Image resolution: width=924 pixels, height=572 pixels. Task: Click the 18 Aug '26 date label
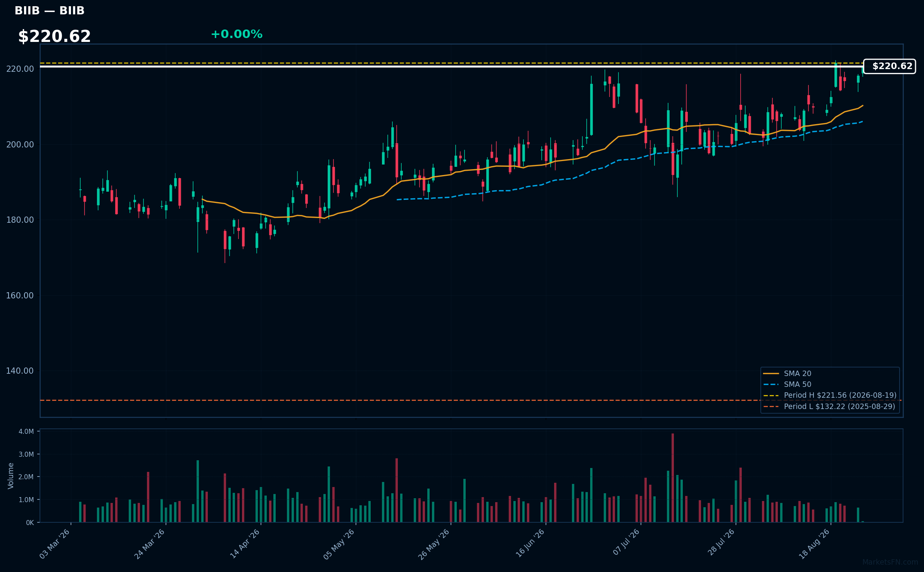tap(814, 544)
